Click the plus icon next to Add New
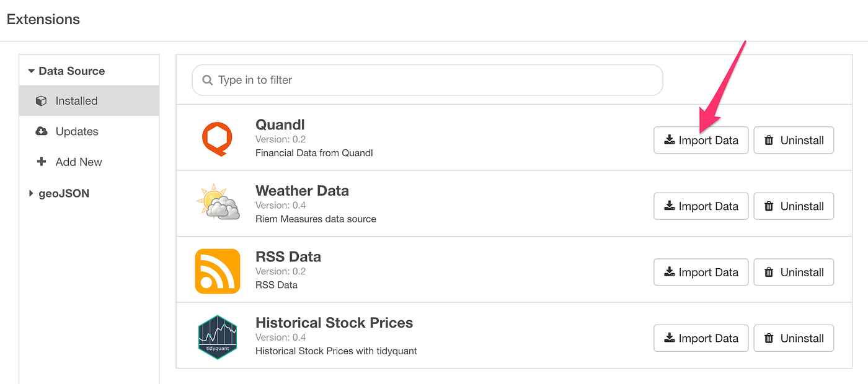This screenshot has height=384, width=868. pos(40,162)
